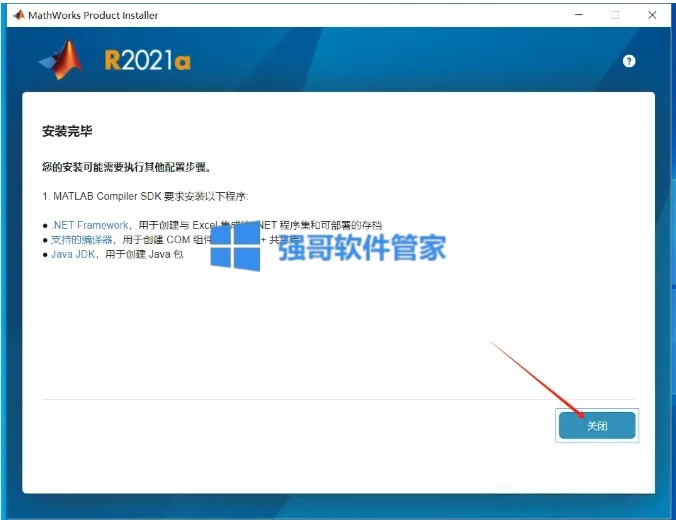The image size is (676, 520).
Task: Click the MathWorks icon in the title bar
Action: coord(19,16)
